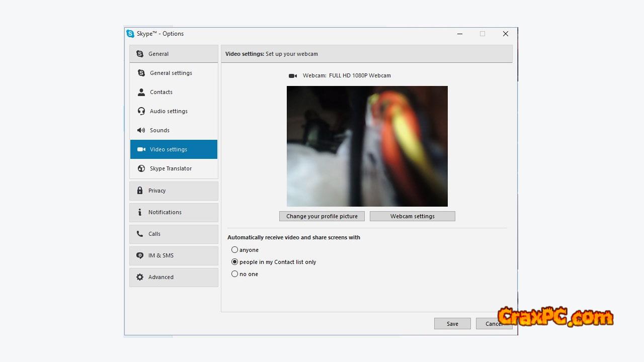Click the padlock icon beside Privacy
644x362 pixels.
point(140,191)
